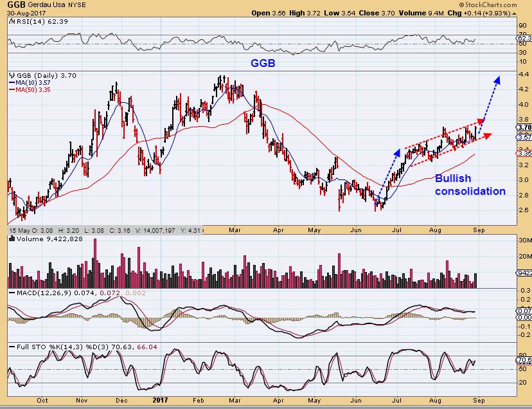
Task: Click the 3.57 MA tag on price axis
Action: point(524,137)
